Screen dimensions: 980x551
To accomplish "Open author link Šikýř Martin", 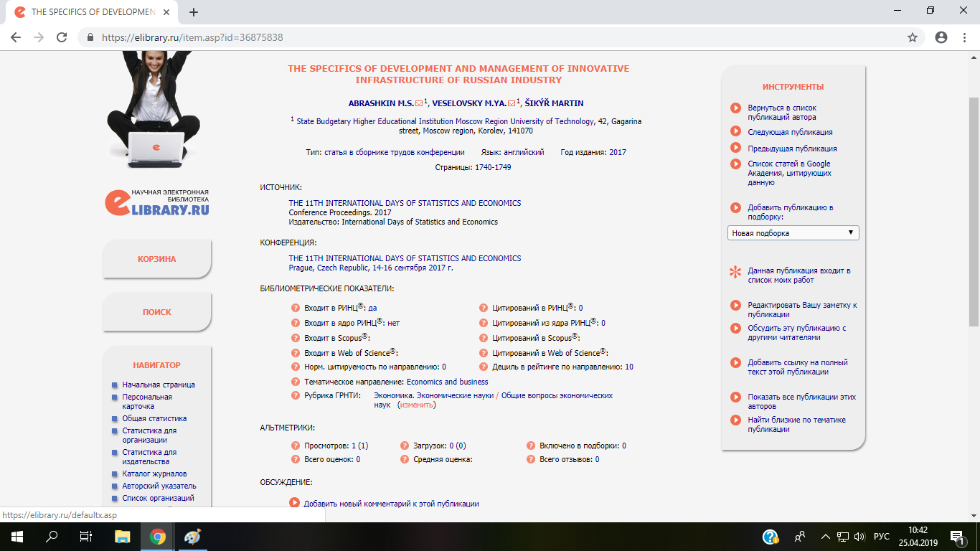I will point(552,103).
